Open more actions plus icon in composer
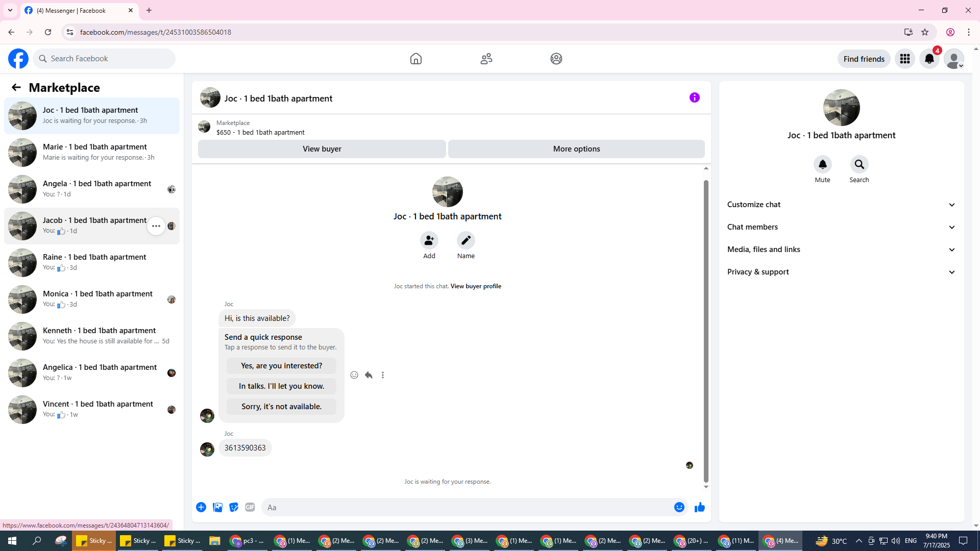Screen dimensions: 980x551 coord(201,507)
